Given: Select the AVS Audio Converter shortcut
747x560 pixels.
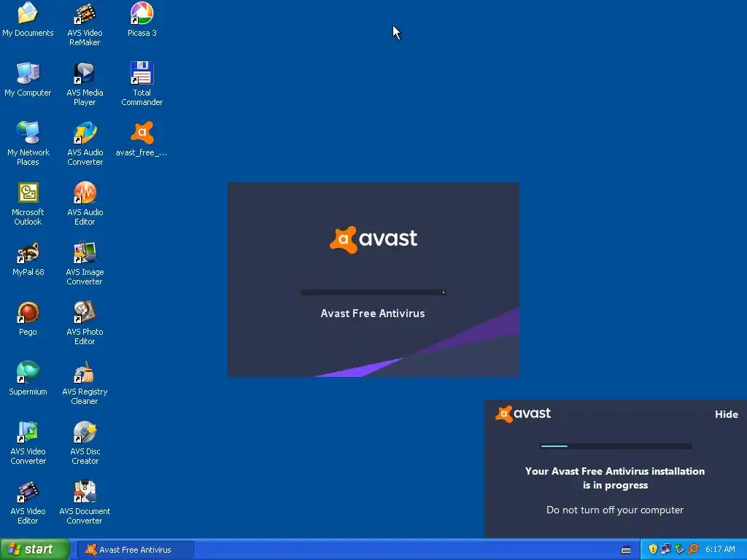Looking at the screenshot, I should [x=85, y=144].
